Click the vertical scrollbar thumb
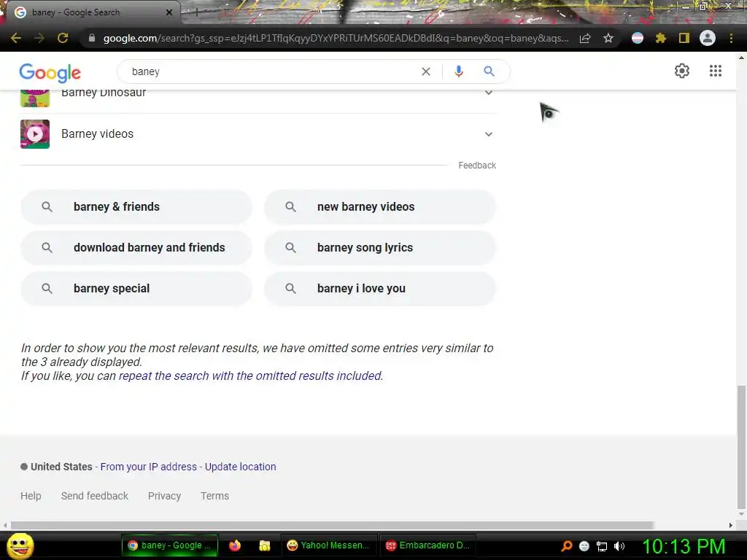747x560 pixels. pyautogui.click(x=741, y=448)
